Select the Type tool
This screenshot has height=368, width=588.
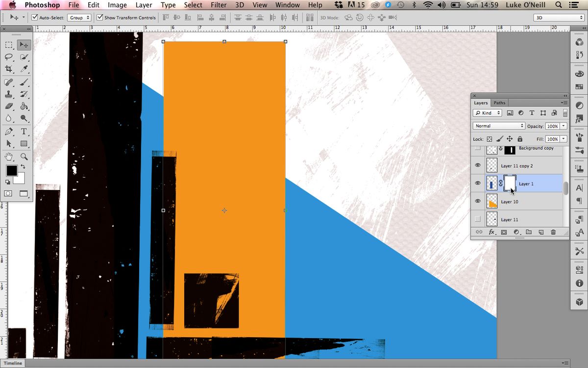(x=23, y=131)
